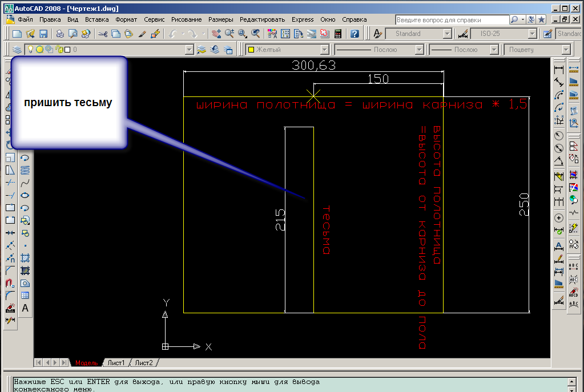Select the Match Properties brush icon

click(x=143, y=34)
